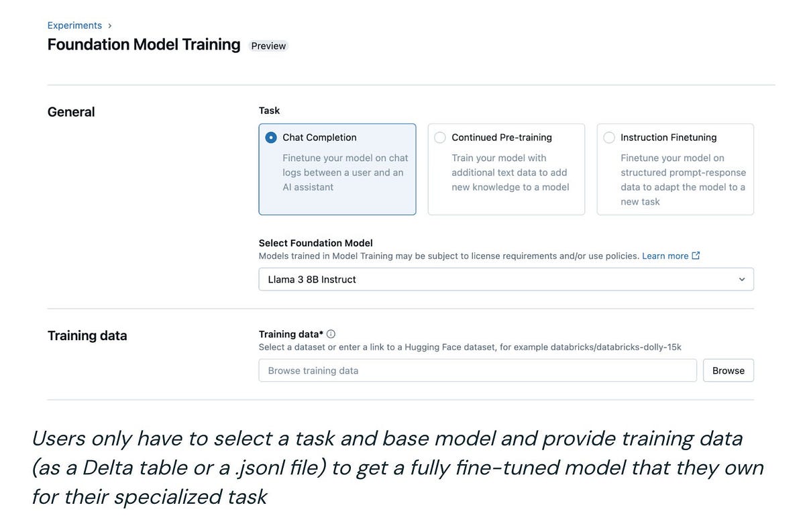Choose the Chat Completion task card description
Viewport: 805px width, 532px height.
point(345,172)
